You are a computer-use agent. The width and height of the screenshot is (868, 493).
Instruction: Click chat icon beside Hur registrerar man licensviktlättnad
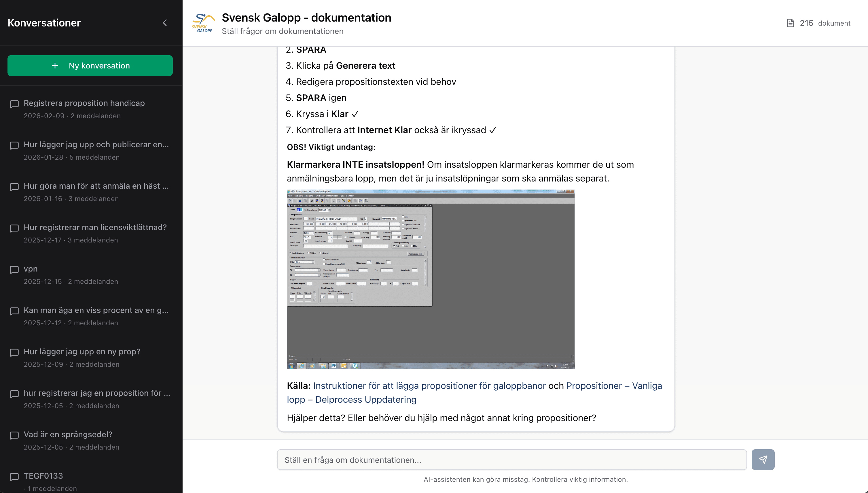tap(14, 228)
